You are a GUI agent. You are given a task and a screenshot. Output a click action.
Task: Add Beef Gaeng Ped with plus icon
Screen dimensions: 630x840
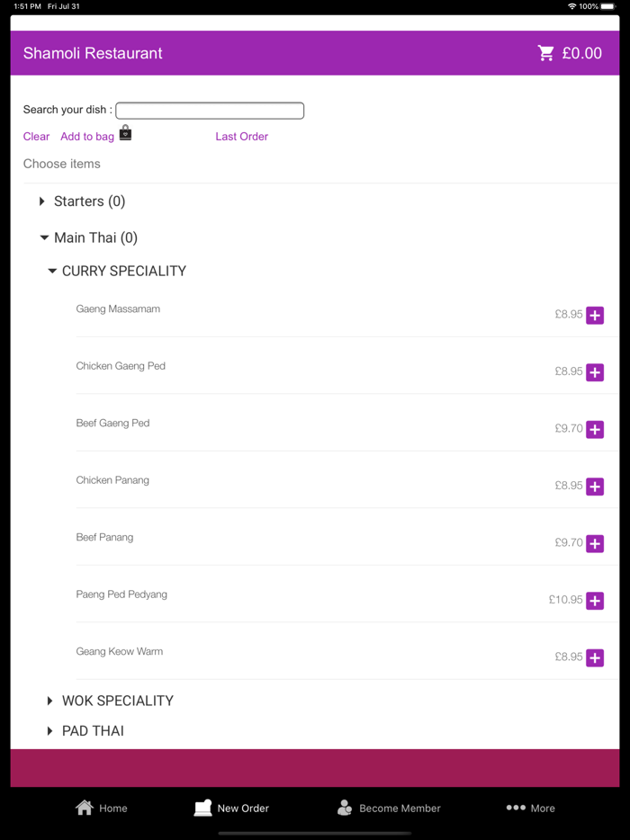click(595, 430)
